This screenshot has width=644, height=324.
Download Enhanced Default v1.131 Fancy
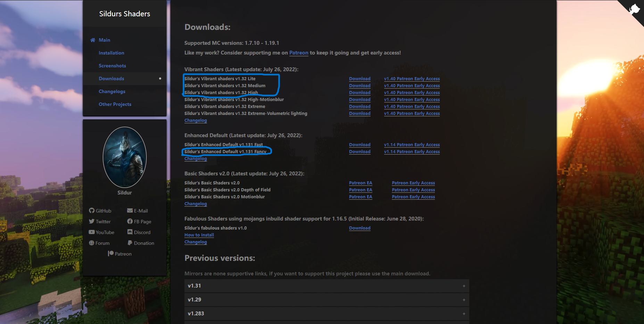[x=360, y=152]
